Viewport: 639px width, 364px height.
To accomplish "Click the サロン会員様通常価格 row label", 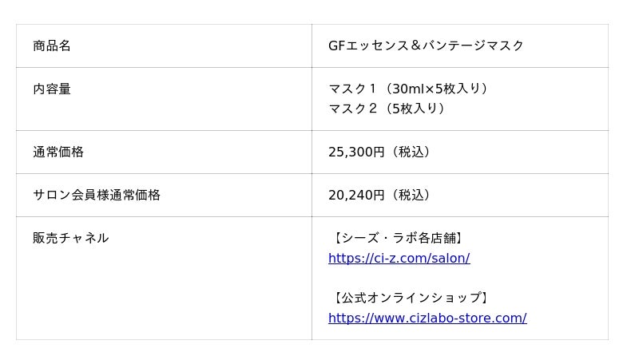I will pyautogui.click(x=97, y=195).
